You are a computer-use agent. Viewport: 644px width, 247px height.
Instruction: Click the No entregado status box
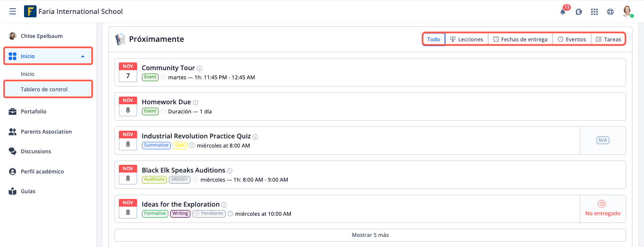pyautogui.click(x=603, y=209)
